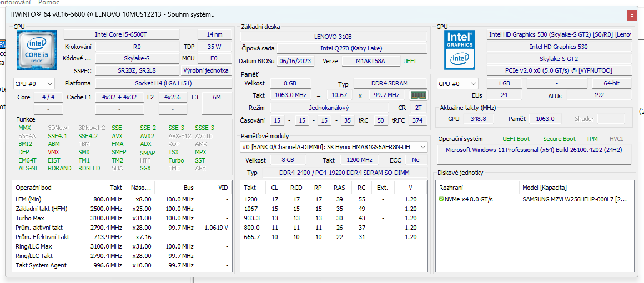Click the green checkmark NVMe drive status icon

(441, 199)
